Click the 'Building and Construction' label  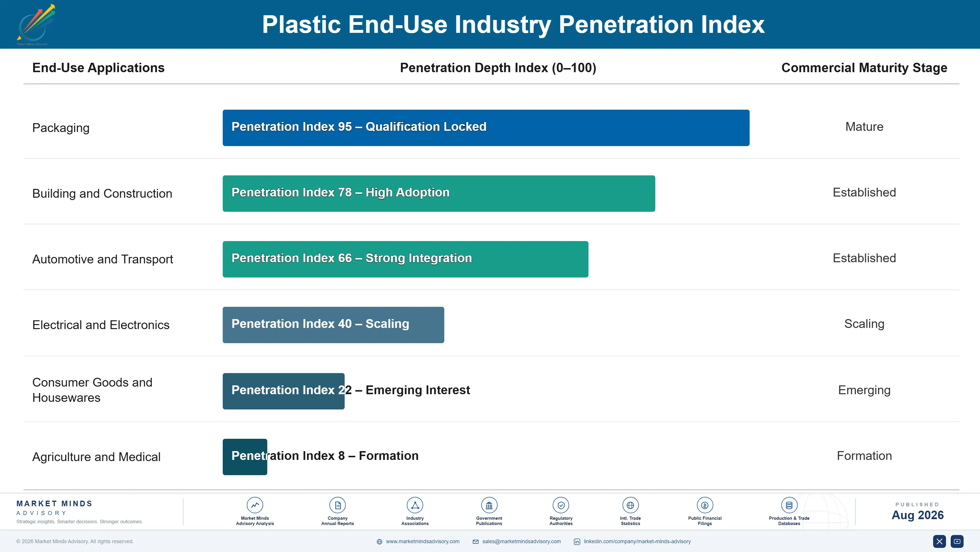click(102, 193)
